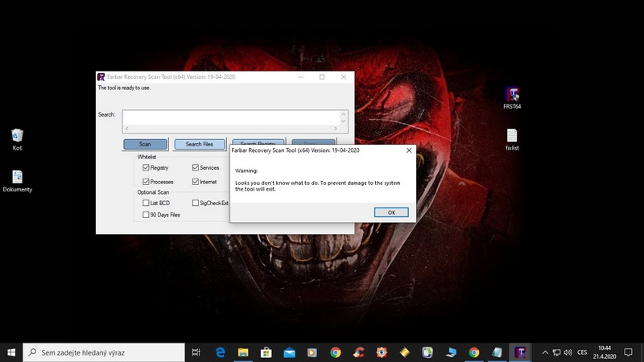Uncheck the Internet whitelist checkbox
This screenshot has width=644, height=362.
pyautogui.click(x=196, y=182)
